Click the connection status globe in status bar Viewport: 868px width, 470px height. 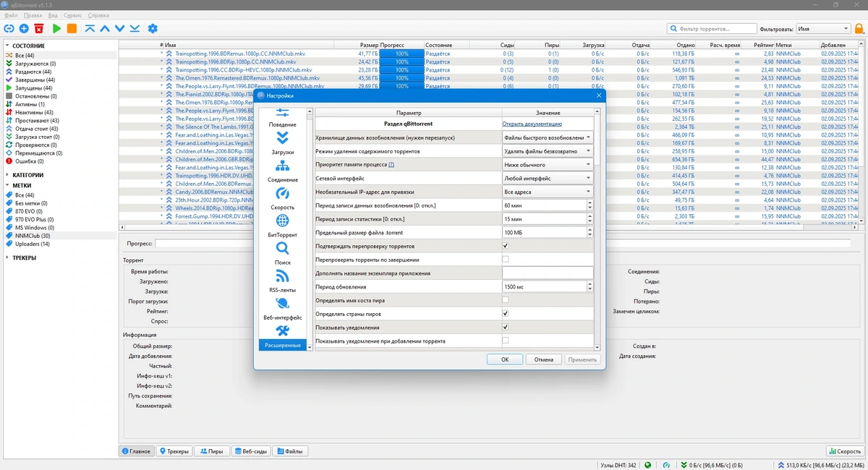pos(647,465)
